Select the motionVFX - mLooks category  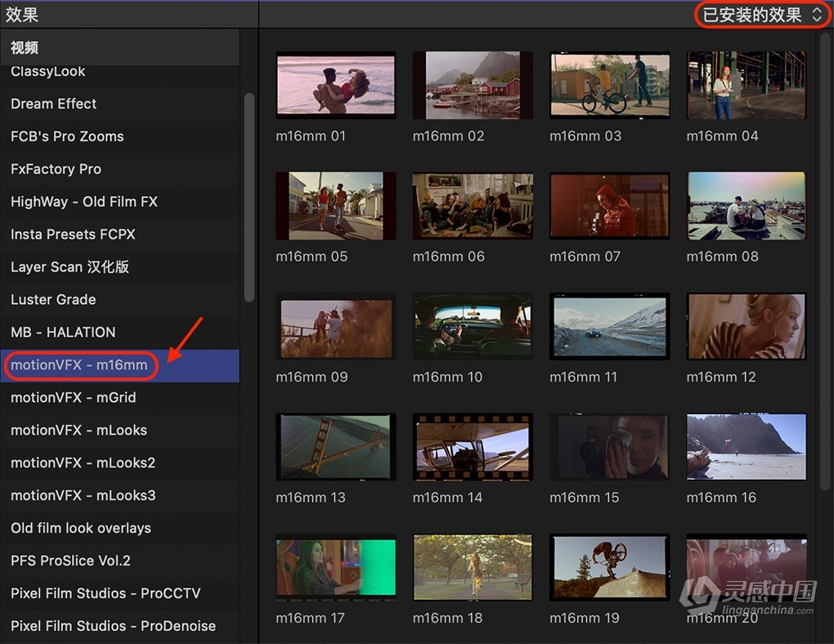point(119,430)
